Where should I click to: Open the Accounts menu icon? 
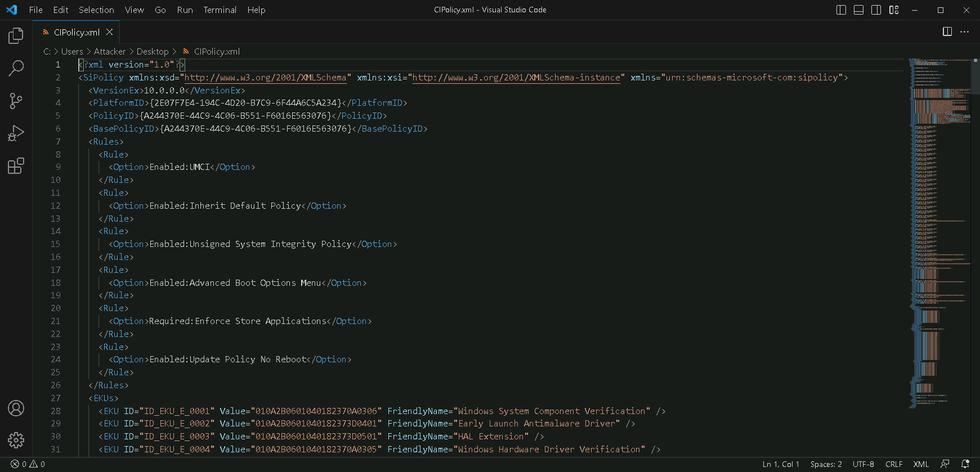[16, 408]
